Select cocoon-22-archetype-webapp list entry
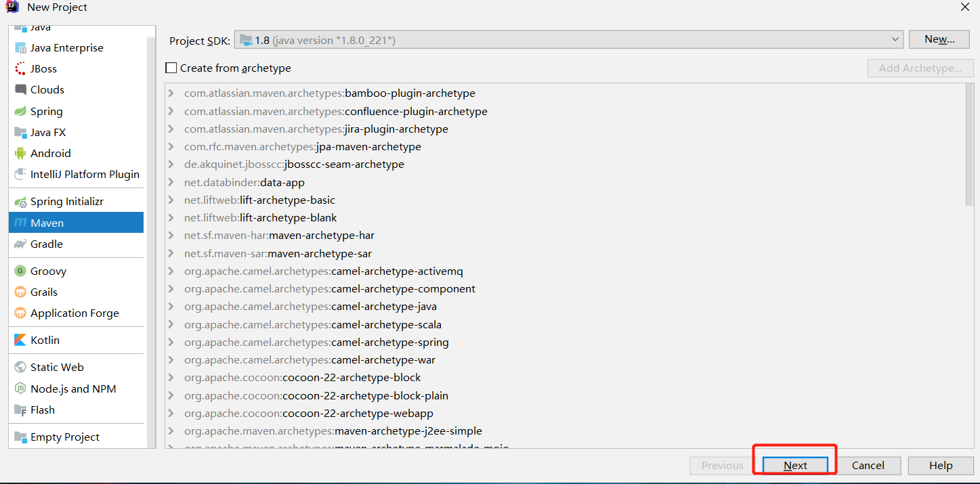The image size is (980, 484). [309, 413]
